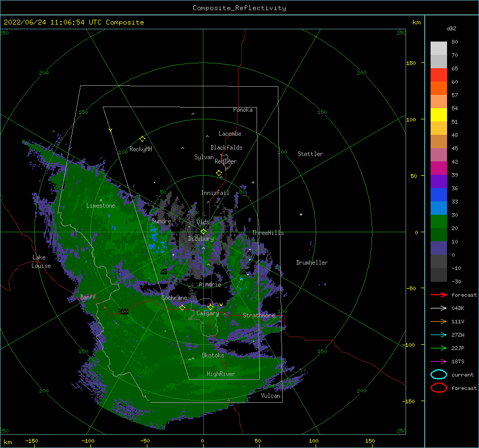The image size is (479, 448).
Task: Click the RockyMH label
Action: pyautogui.click(x=141, y=149)
